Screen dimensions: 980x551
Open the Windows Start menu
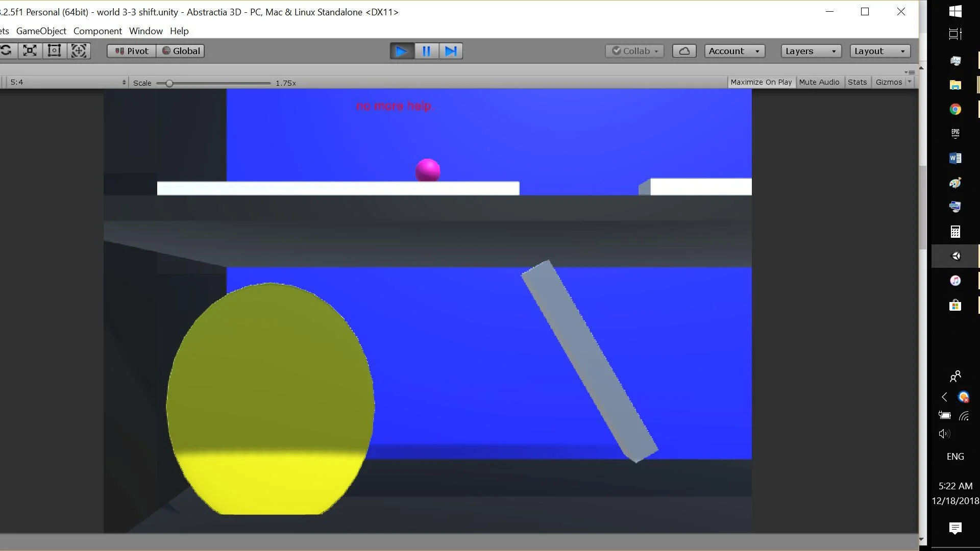(955, 11)
